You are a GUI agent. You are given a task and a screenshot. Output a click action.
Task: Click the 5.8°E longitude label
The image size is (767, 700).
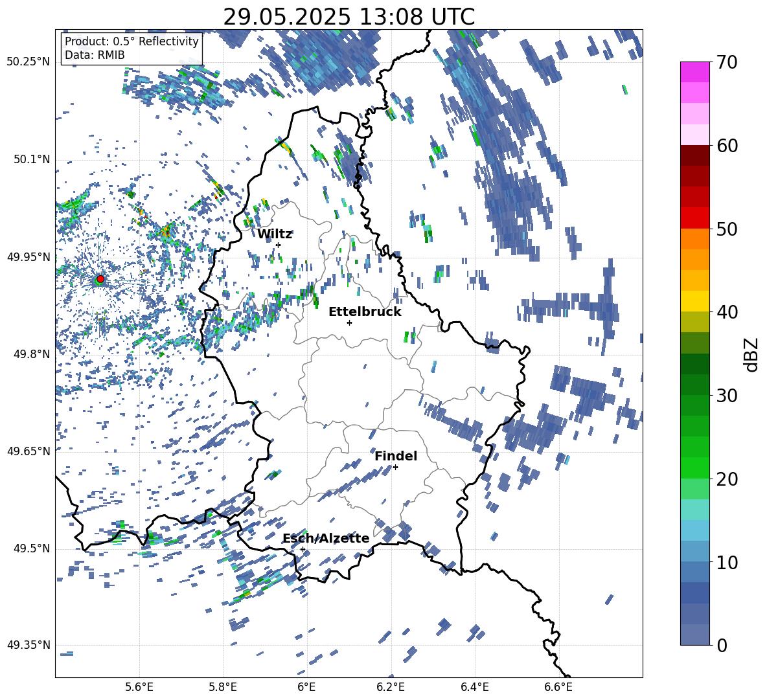[x=223, y=687]
